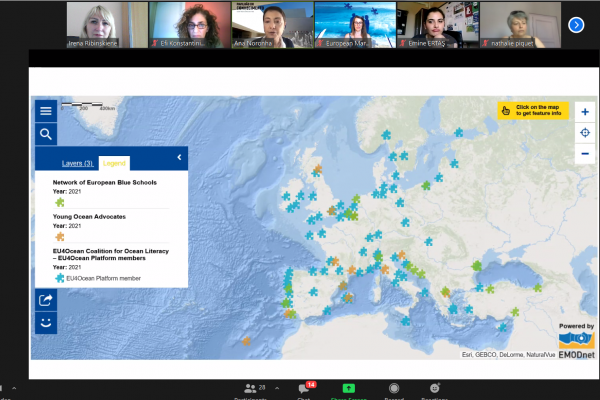Click the blue puzzle marker near Cyprus

pos(502,327)
